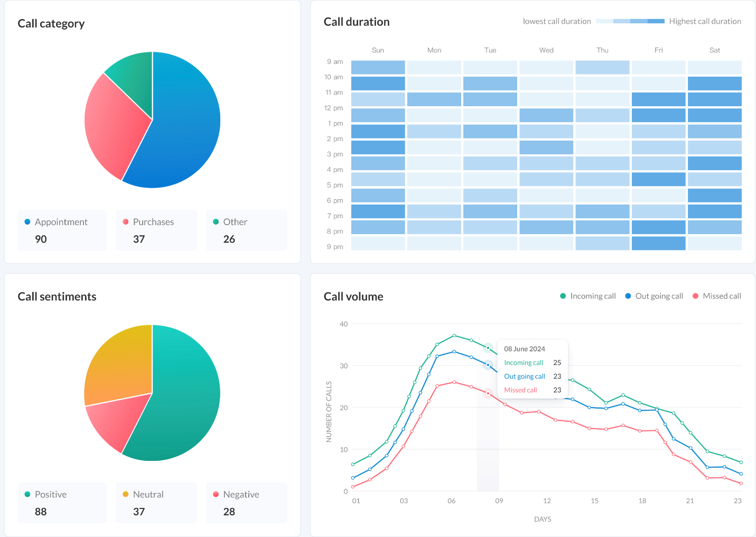
Task: Click the Friday 9 pm heatmap cell
Action: point(658,244)
